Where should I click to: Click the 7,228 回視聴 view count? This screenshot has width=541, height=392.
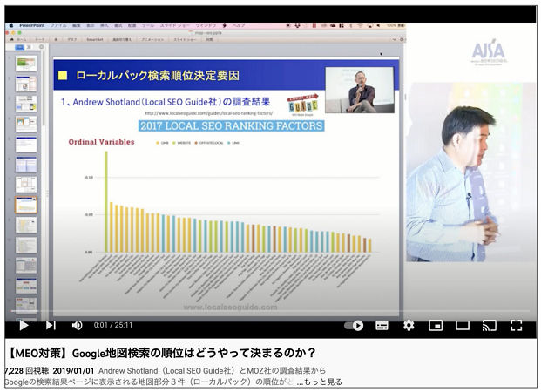click(27, 370)
